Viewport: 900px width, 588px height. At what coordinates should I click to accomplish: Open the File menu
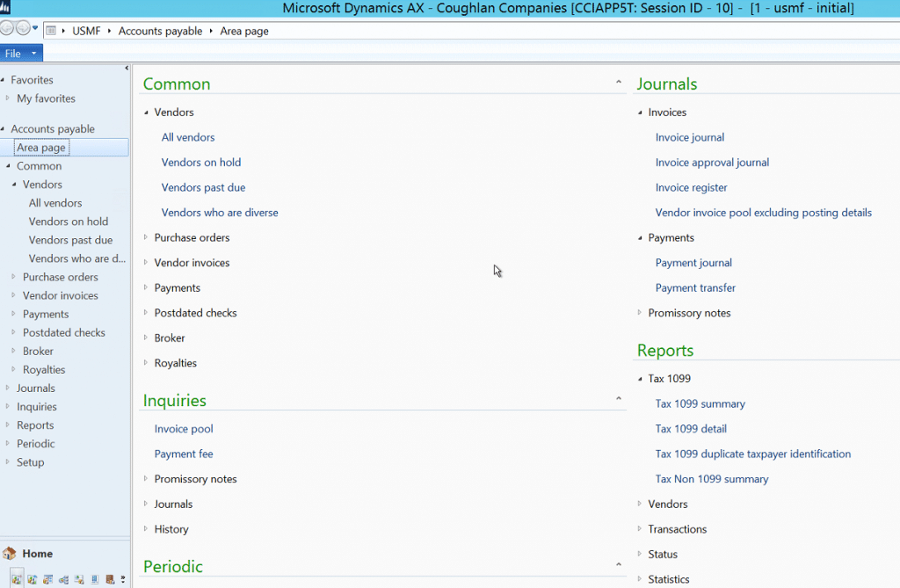[21, 54]
